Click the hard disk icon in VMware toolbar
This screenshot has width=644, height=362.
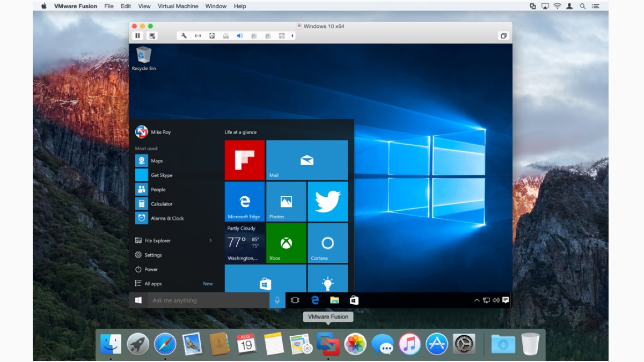tap(212, 36)
